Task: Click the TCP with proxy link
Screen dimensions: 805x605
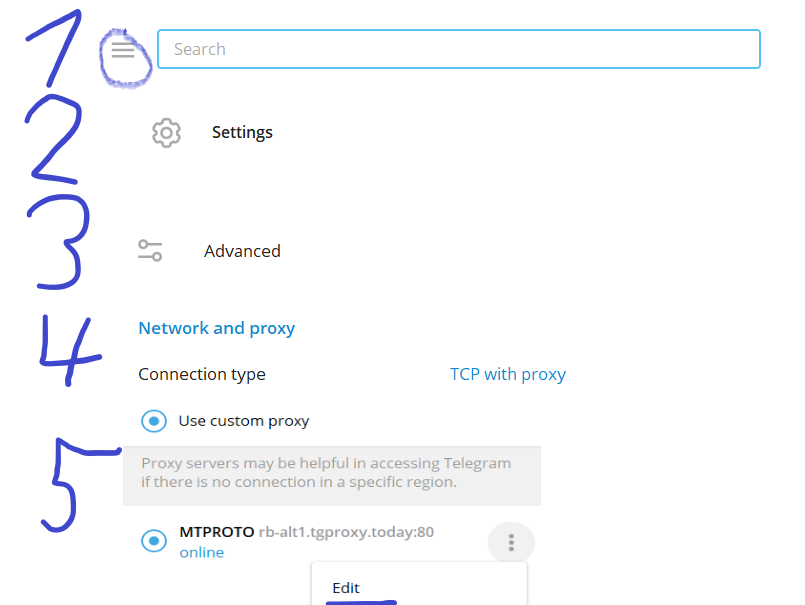Action: tap(507, 374)
